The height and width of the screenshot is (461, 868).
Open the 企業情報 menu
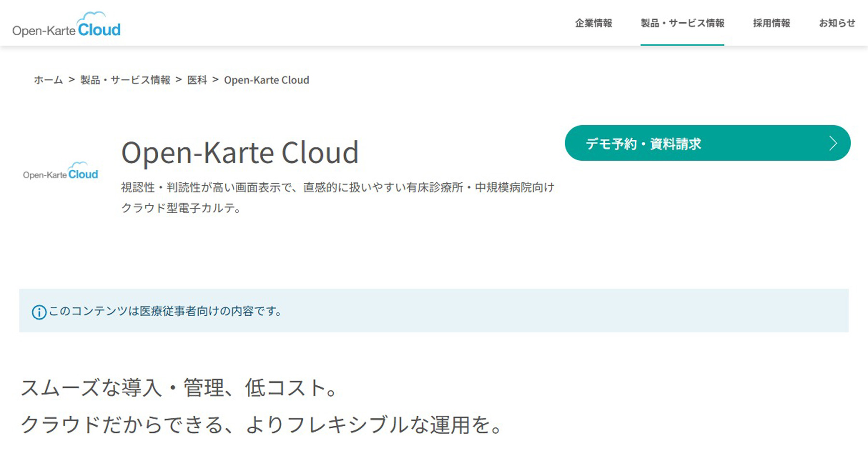(594, 23)
